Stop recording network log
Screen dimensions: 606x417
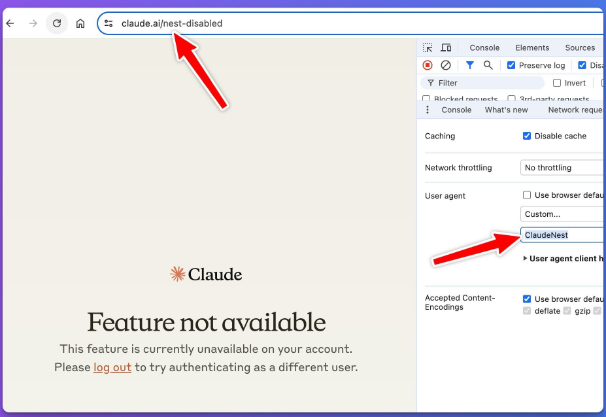click(x=428, y=65)
